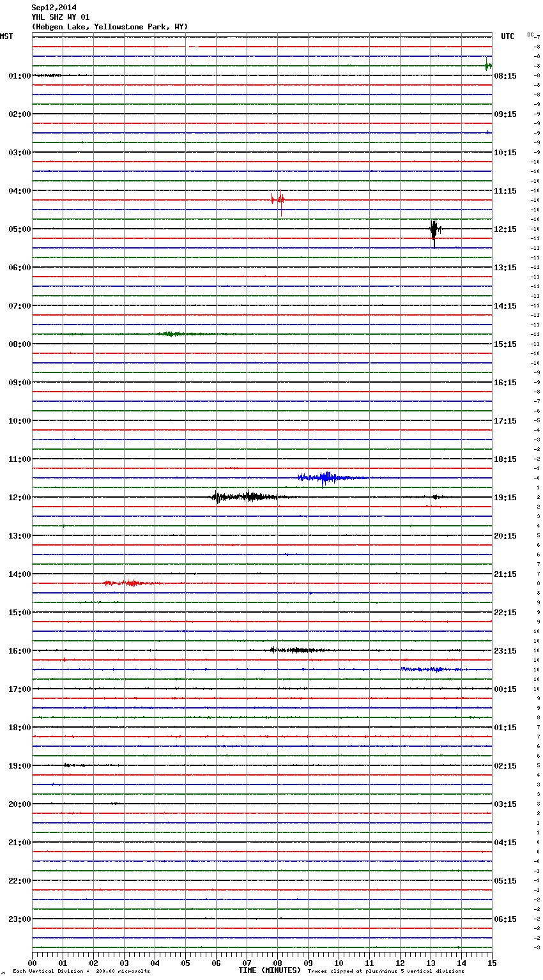Select the 02:15 UTC time label
The width and height of the screenshot is (543, 980).
(x=505, y=766)
